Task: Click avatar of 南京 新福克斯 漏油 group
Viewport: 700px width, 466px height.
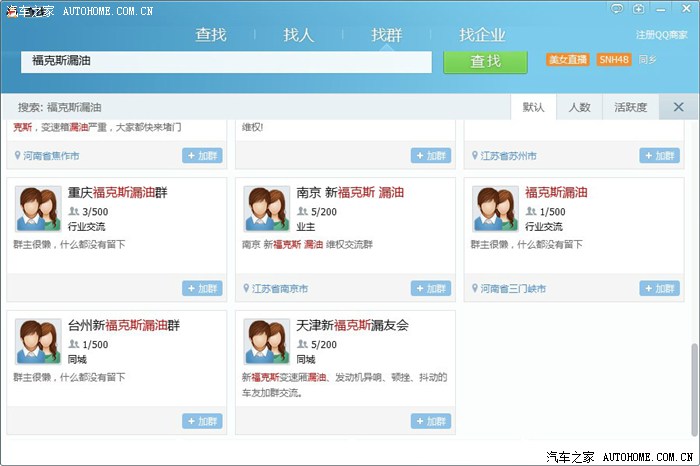Action: pos(267,209)
